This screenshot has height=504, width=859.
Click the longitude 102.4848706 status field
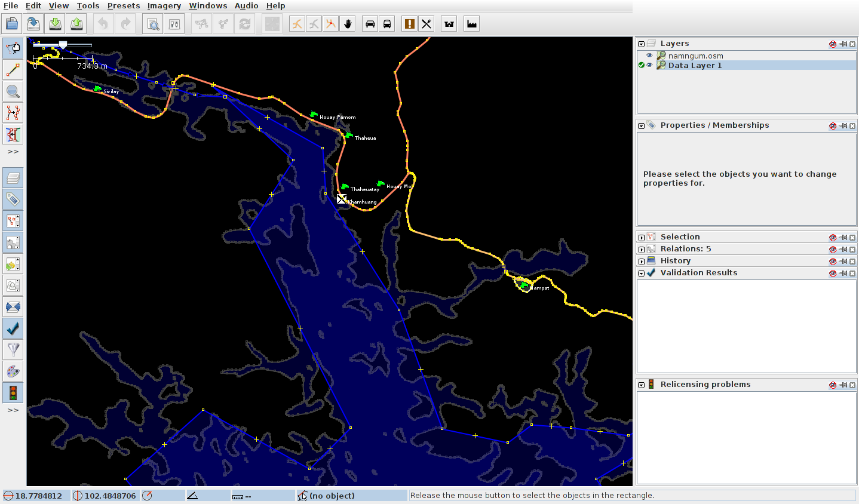pyautogui.click(x=105, y=496)
